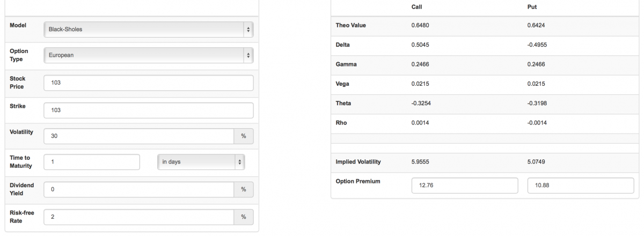Select the Volatility input field
644x236 pixels.
(x=138, y=136)
